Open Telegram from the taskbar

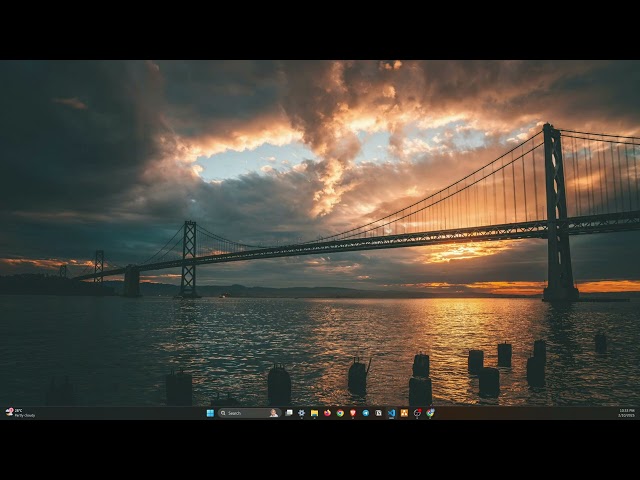366,413
